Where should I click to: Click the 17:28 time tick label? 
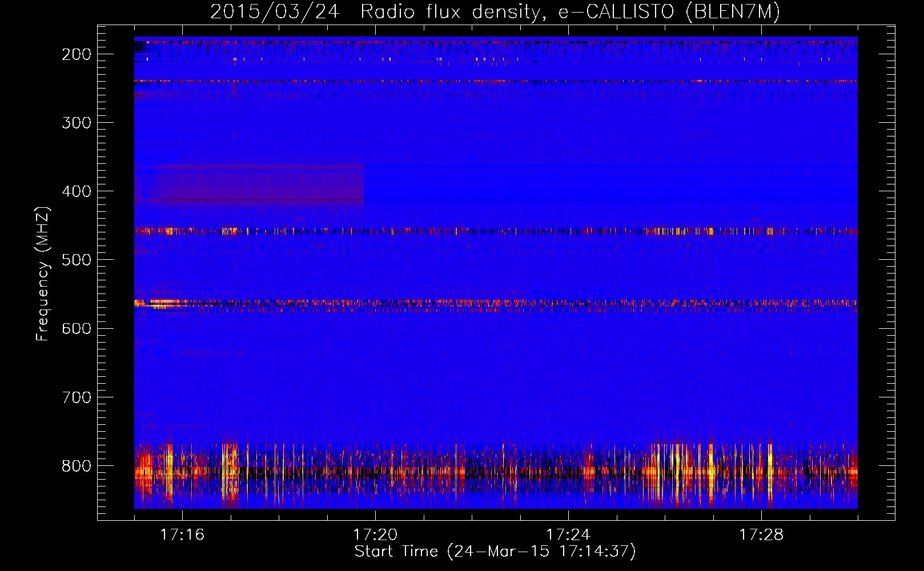(x=761, y=534)
